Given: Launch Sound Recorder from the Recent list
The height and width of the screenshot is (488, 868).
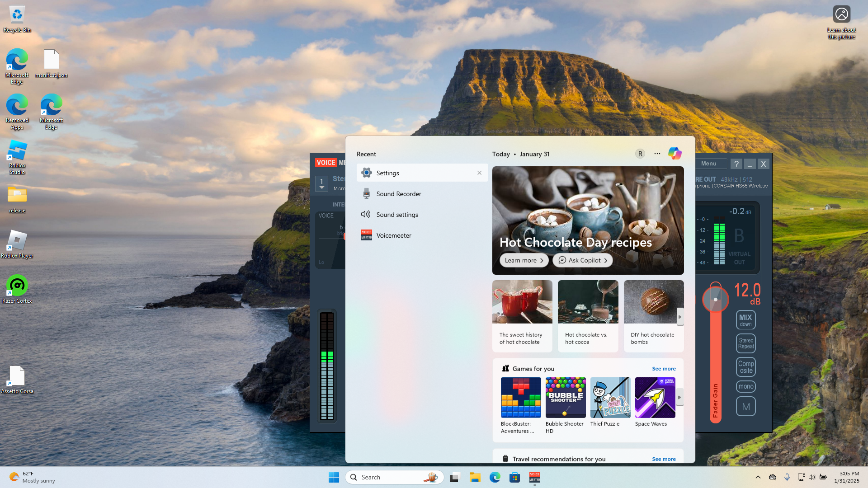Looking at the screenshot, I should tap(398, 194).
